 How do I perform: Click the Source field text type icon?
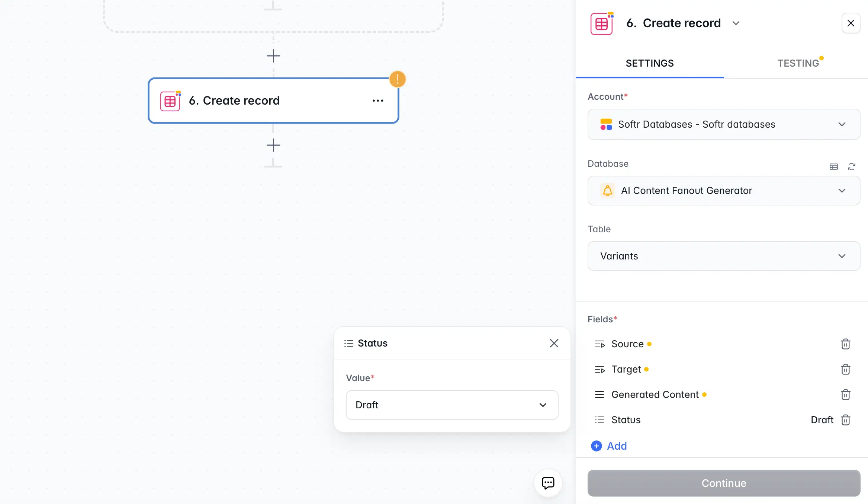tap(599, 344)
